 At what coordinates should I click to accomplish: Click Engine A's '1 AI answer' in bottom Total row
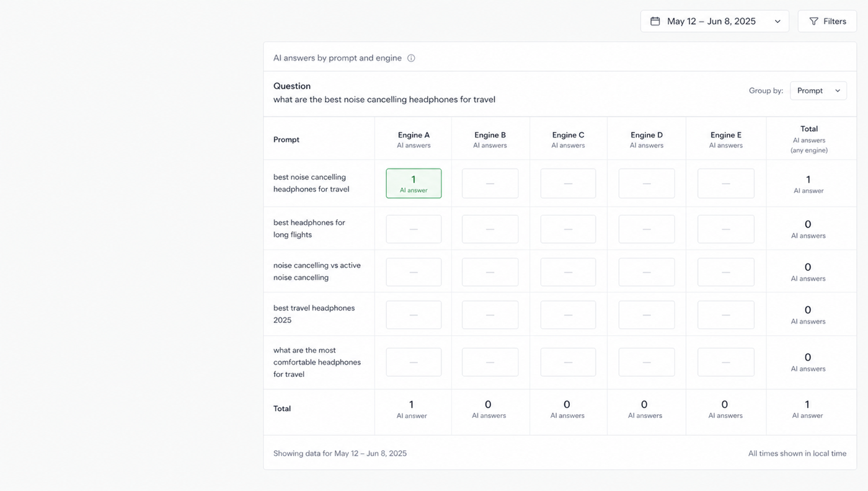[412, 409]
